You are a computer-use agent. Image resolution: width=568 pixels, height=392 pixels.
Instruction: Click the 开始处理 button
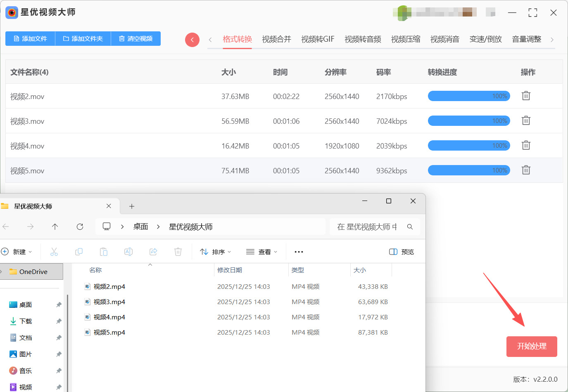tap(532, 346)
